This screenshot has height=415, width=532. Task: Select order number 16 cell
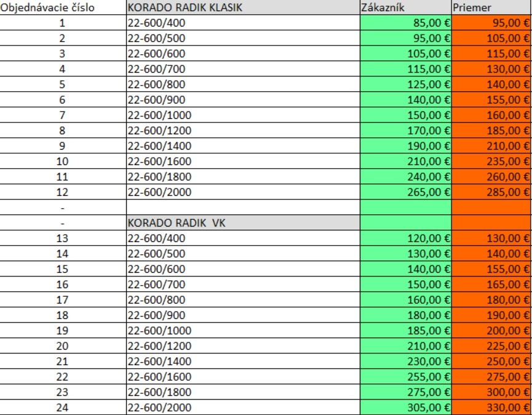coord(63,284)
